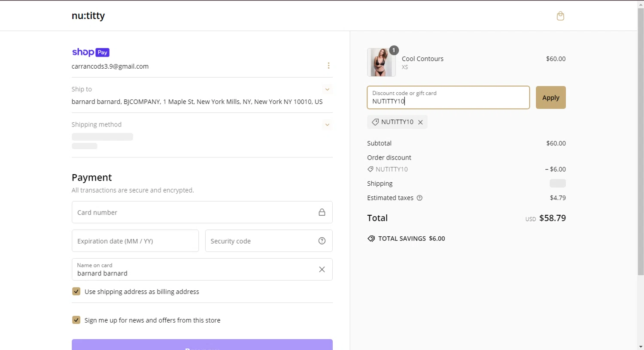Open the shopping bag cart icon
Image resolution: width=644 pixels, height=350 pixels.
click(x=560, y=16)
